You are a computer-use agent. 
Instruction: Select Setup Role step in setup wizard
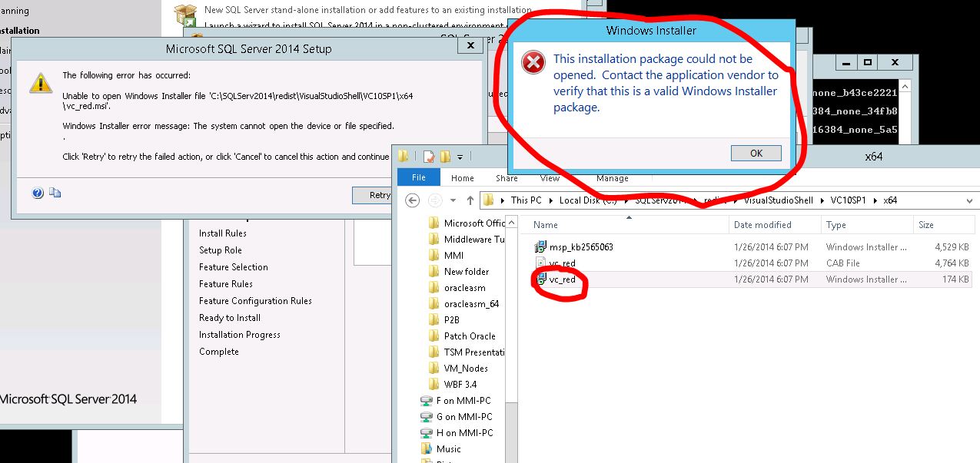click(x=221, y=250)
